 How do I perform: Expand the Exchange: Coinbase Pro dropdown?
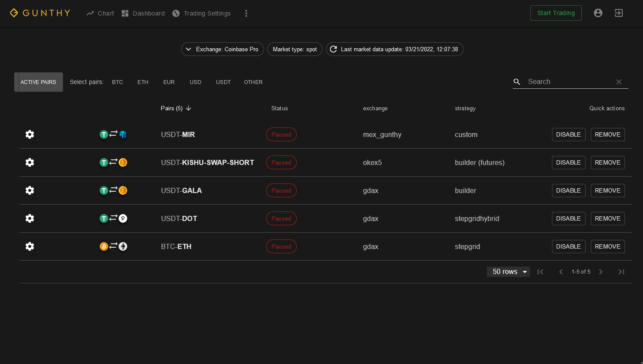(223, 49)
